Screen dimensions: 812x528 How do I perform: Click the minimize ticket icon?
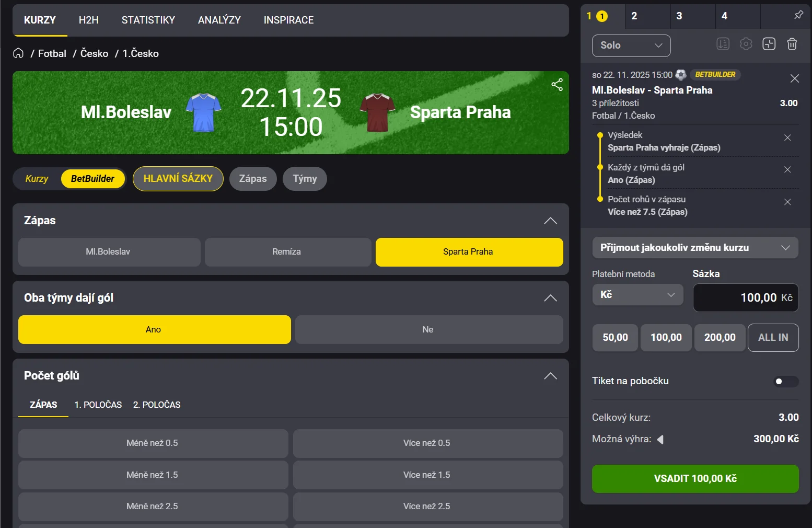tap(769, 44)
